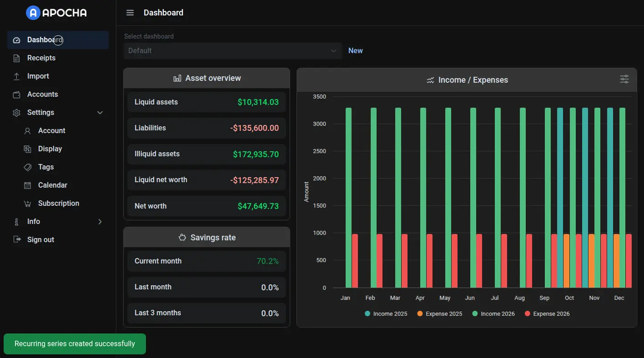Expand the Info submenu chevron

100,222
